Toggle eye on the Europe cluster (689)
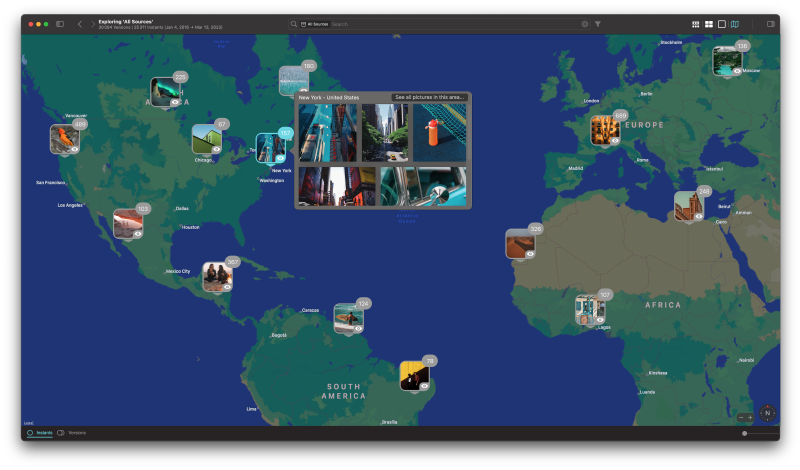Screen dimensions: 800x470 pyautogui.click(x=615, y=140)
